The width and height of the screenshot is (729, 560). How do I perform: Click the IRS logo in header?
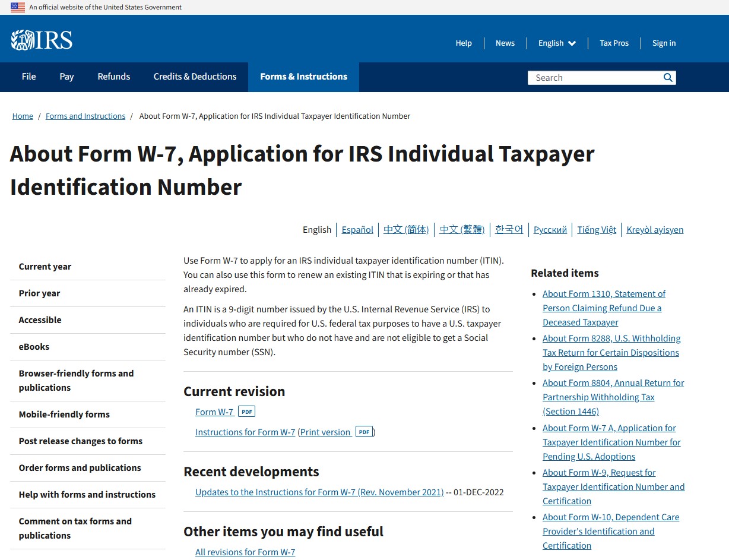[x=42, y=40]
